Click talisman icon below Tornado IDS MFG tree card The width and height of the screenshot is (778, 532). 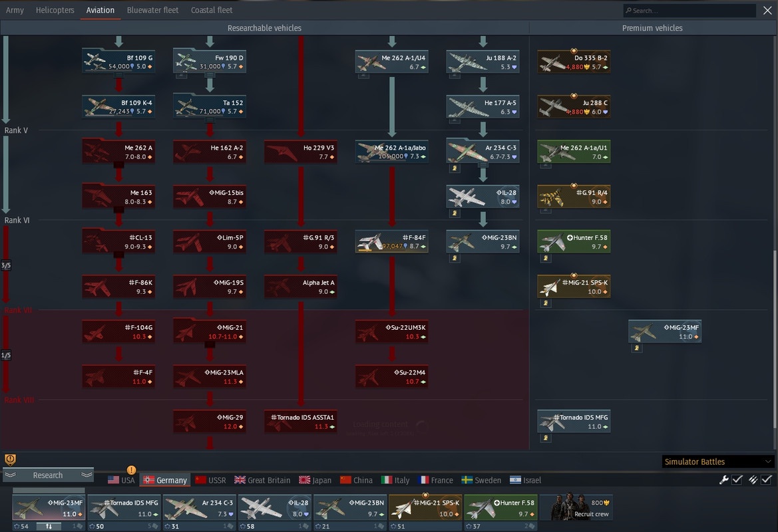(546, 438)
